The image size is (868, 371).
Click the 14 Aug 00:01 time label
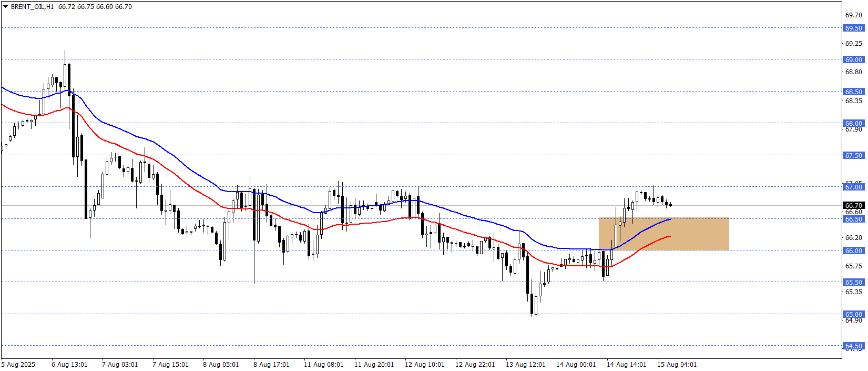click(576, 364)
